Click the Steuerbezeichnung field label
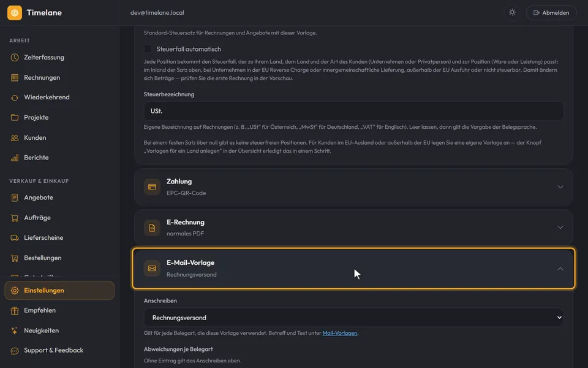The image size is (588, 368). [169, 94]
